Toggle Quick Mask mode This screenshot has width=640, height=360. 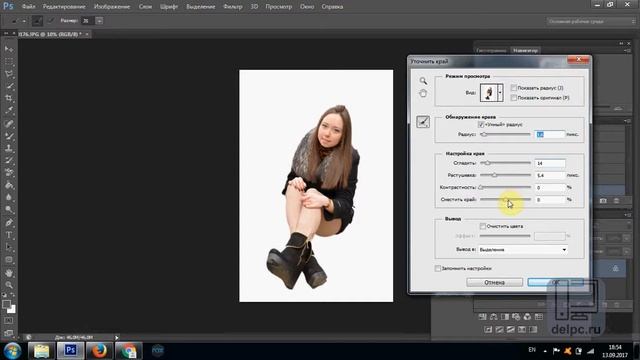click(x=9, y=321)
